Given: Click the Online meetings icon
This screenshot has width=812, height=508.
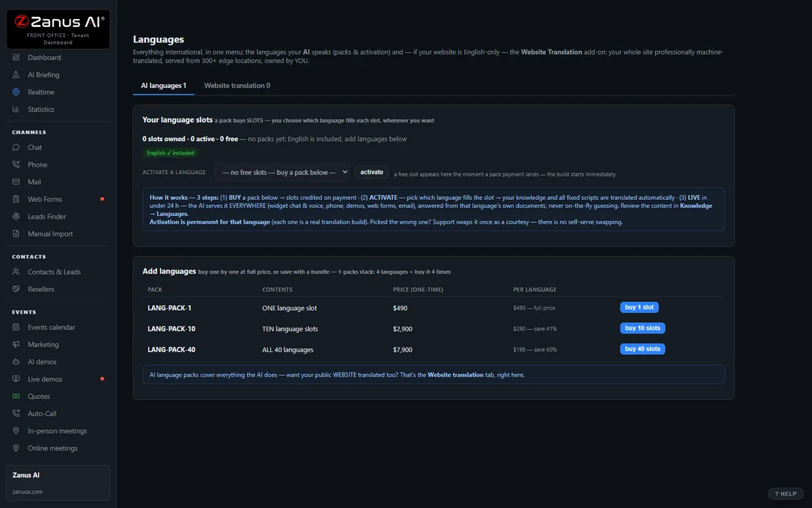Looking at the screenshot, I should (x=16, y=448).
